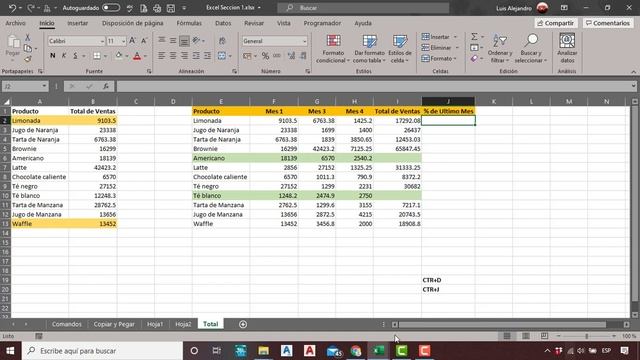This screenshot has height=360, width=640.
Task: Open the Hoja2 sheet tab
Action: tap(183, 324)
